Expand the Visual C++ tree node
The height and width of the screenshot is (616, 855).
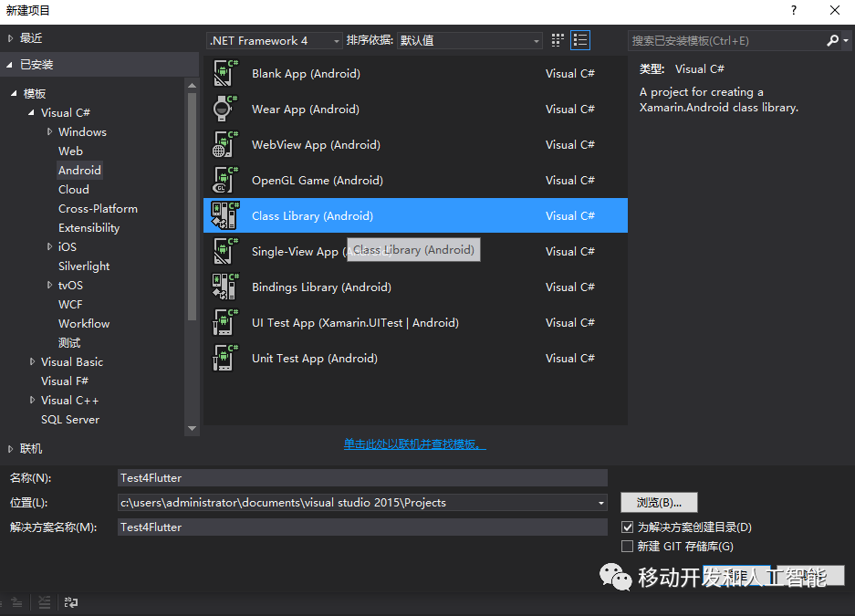tap(32, 400)
